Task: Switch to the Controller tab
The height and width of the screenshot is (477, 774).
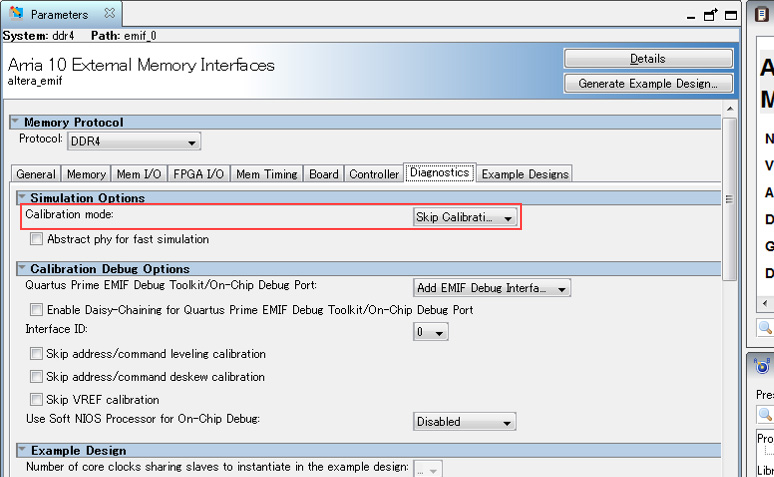Action: (x=373, y=174)
